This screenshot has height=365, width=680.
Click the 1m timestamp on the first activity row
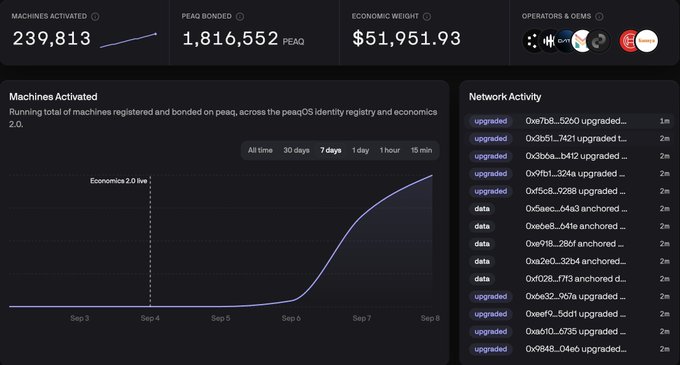pyautogui.click(x=664, y=121)
